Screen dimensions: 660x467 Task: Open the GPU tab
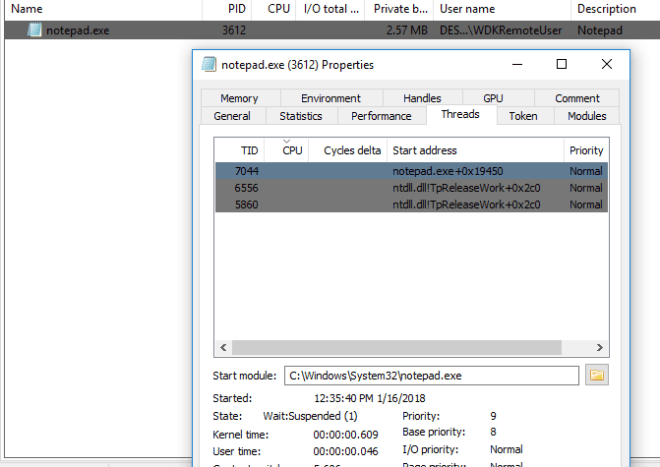pyautogui.click(x=493, y=98)
